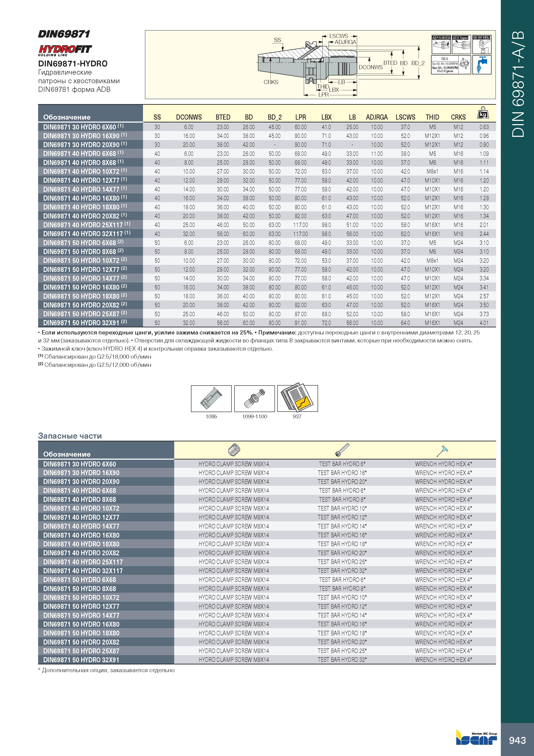Click the SS label in the chuck drawing
This screenshot has width=534, height=756.
277,40
